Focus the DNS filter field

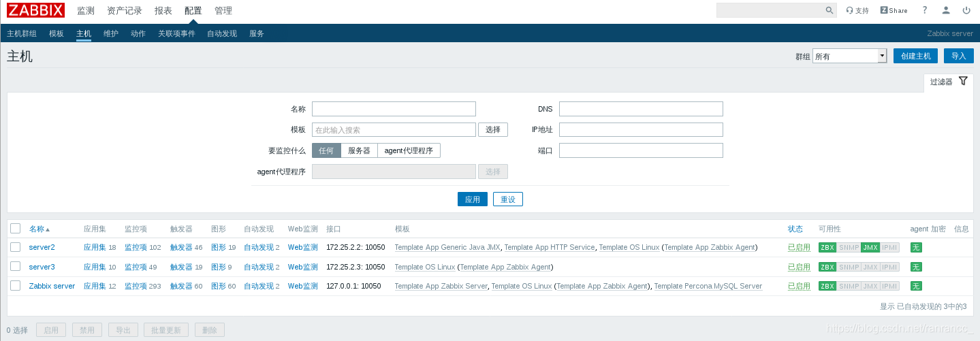click(x=641, y=109)
